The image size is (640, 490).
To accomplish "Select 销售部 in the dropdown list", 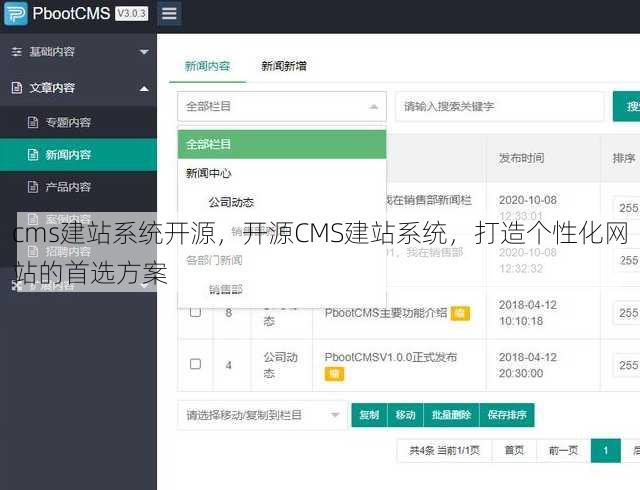I will (282, 290).
